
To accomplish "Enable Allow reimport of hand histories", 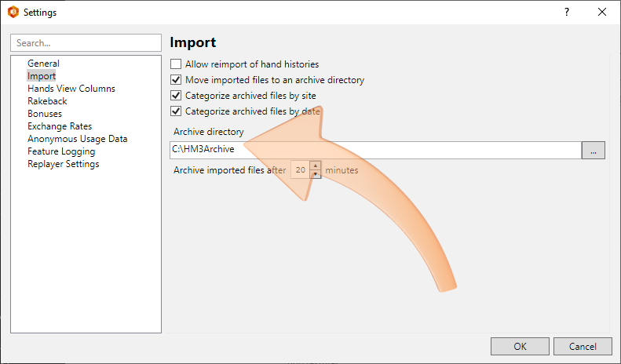I will [x=176, y=64].
